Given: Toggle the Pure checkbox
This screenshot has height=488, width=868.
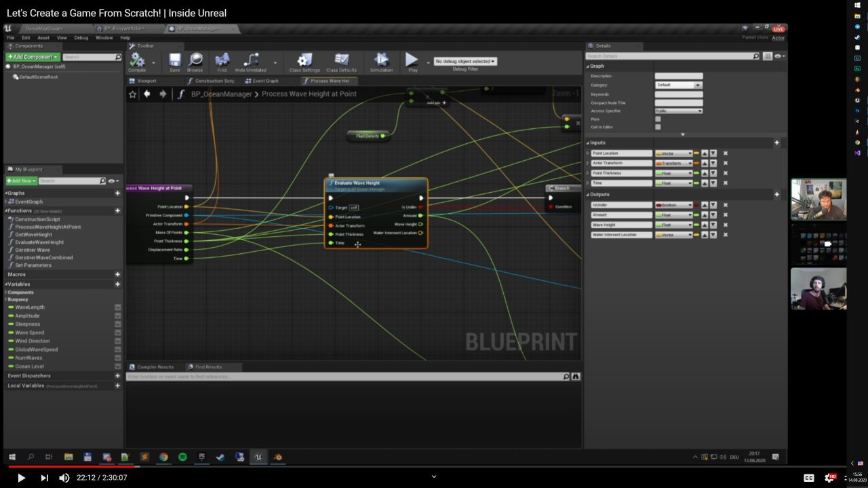Looking at the screenshot, I should (658, 119).
